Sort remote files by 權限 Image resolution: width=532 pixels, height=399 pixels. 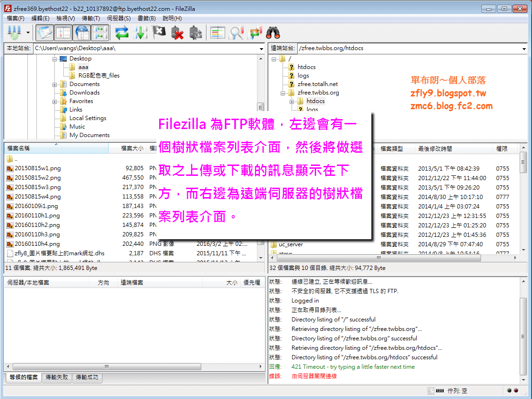pos(506,149)
